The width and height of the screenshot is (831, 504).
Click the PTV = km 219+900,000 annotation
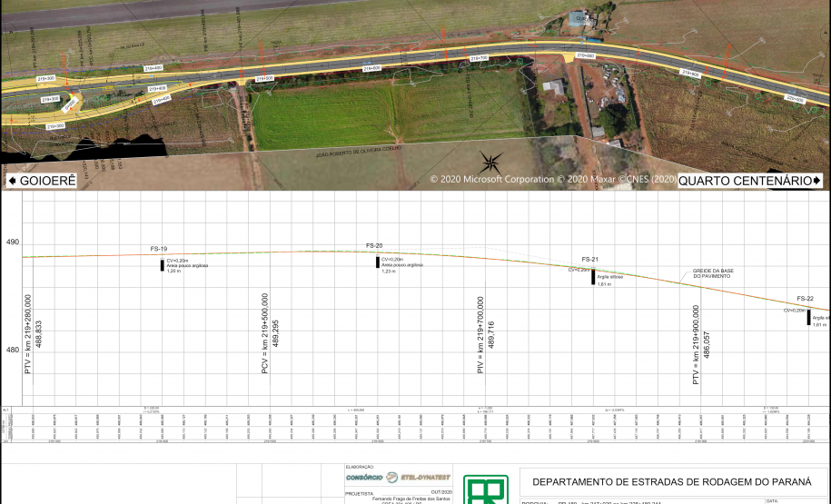[x=696, y=345]
